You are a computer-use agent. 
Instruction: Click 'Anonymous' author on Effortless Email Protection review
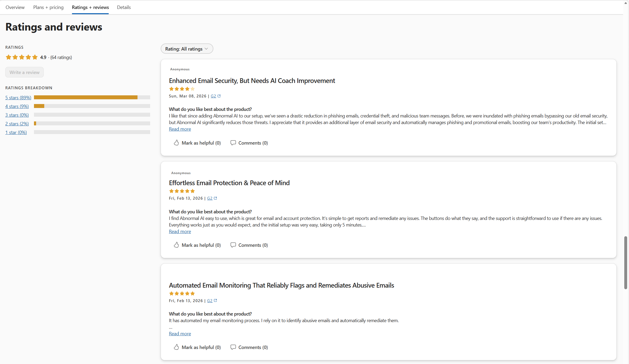pos(181,173)
